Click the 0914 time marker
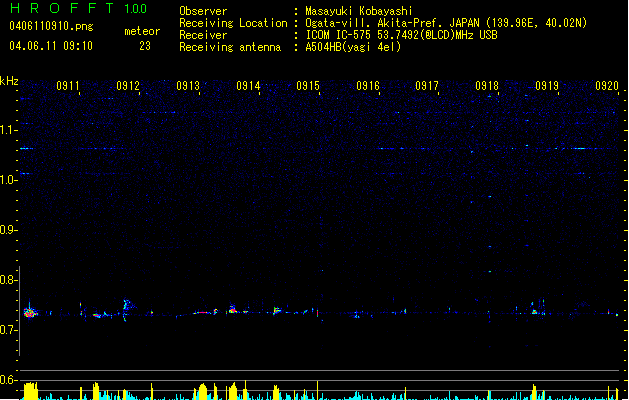 (248, 86)
